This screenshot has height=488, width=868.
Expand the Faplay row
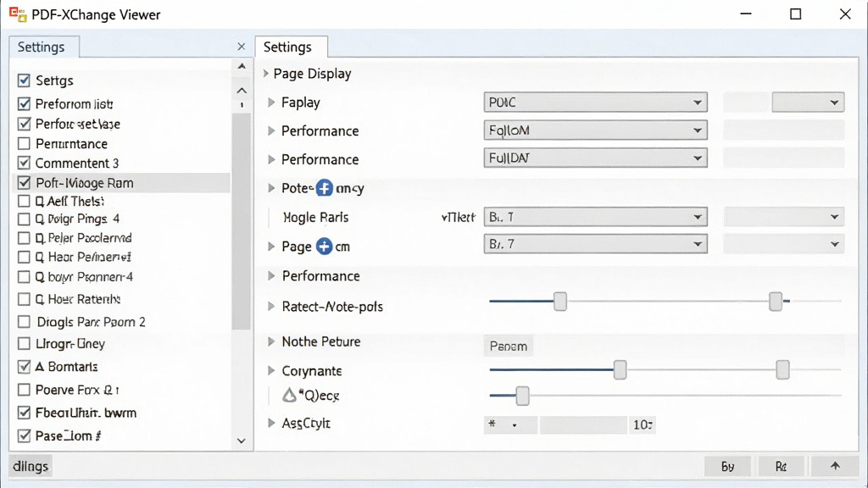pos(271,102)
